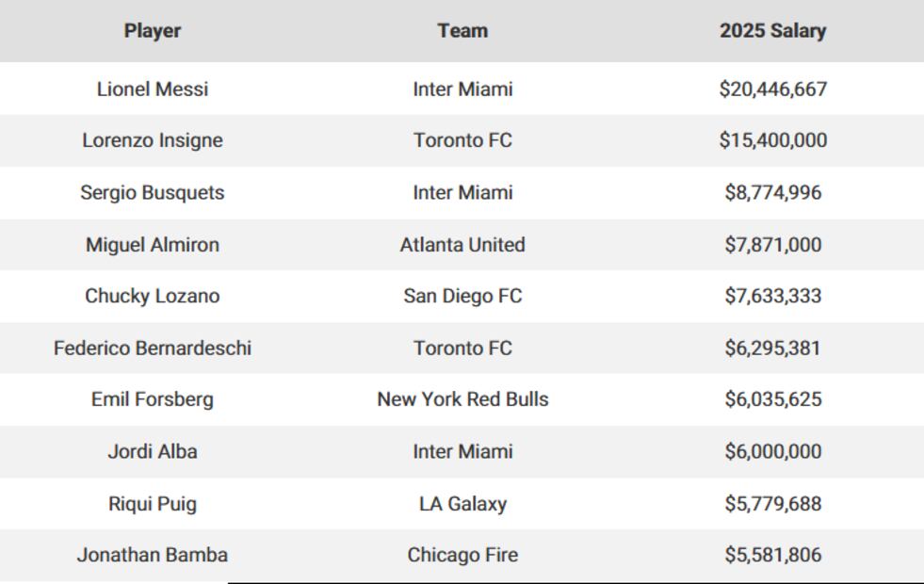This screenshot has width=924, height=584.
Task: Click the Riqui Puig cell
Action: tap(152, 504)
